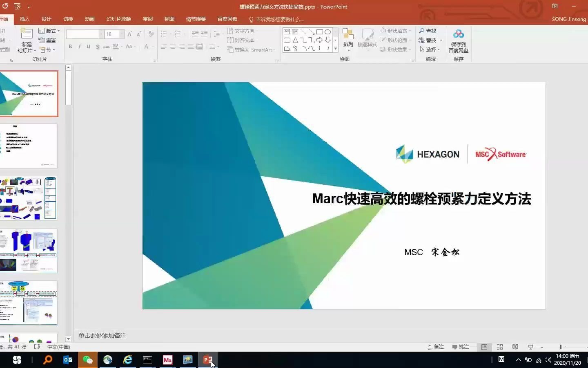Click the Clear Formatting eraser icon
This screenshot has width=588, height=368.
[151, 34]
